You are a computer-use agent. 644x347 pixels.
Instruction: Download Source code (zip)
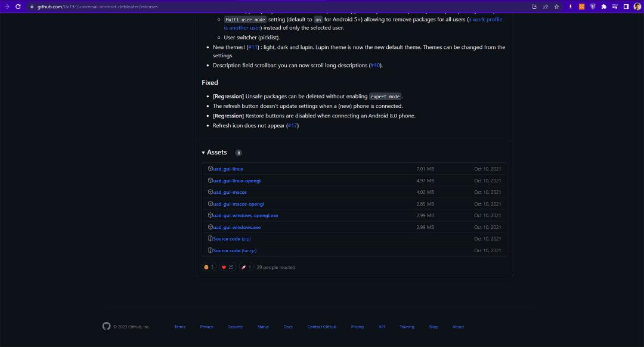pos(231,238)
